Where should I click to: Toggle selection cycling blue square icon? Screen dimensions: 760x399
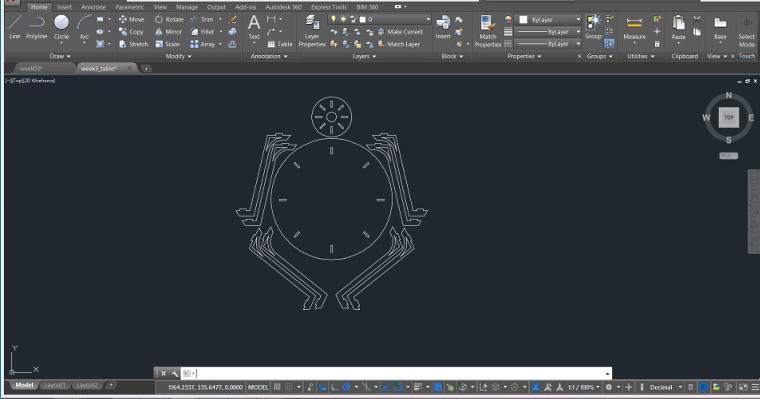[438, 387]
